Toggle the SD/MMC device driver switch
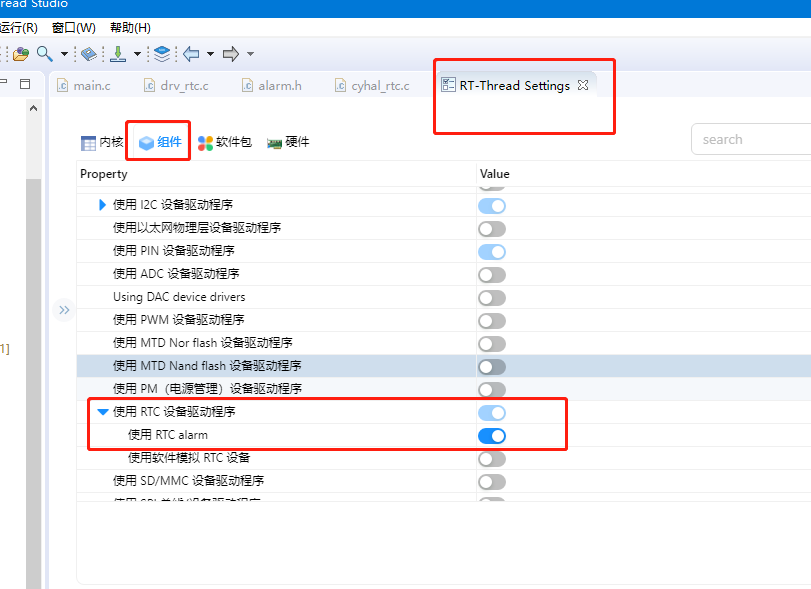This screenshot has width=811, height=589. pos(492,482)
